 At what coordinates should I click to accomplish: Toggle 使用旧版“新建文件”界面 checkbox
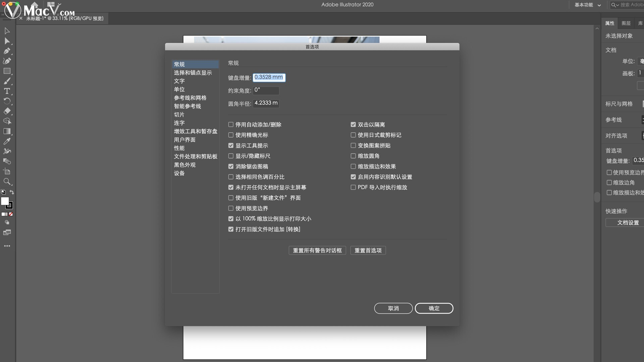click(231, 198)
